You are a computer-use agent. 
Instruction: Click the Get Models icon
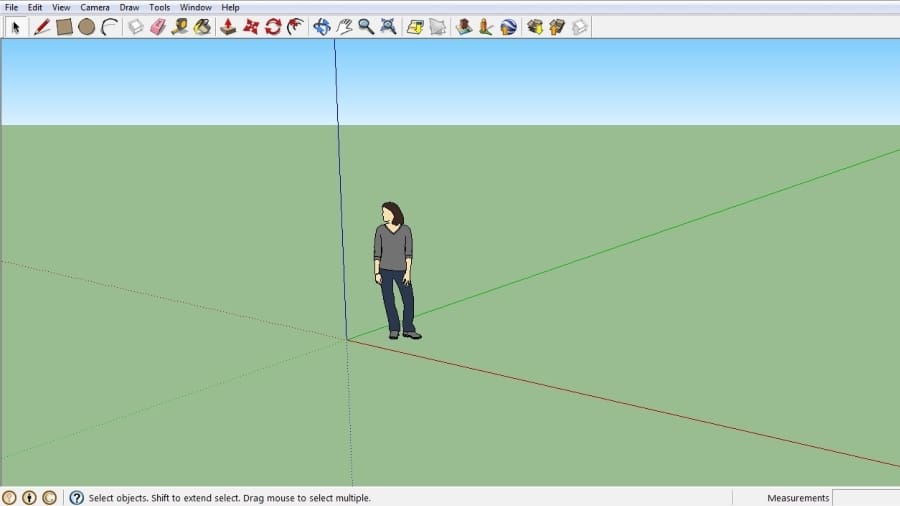coord(535,27)
